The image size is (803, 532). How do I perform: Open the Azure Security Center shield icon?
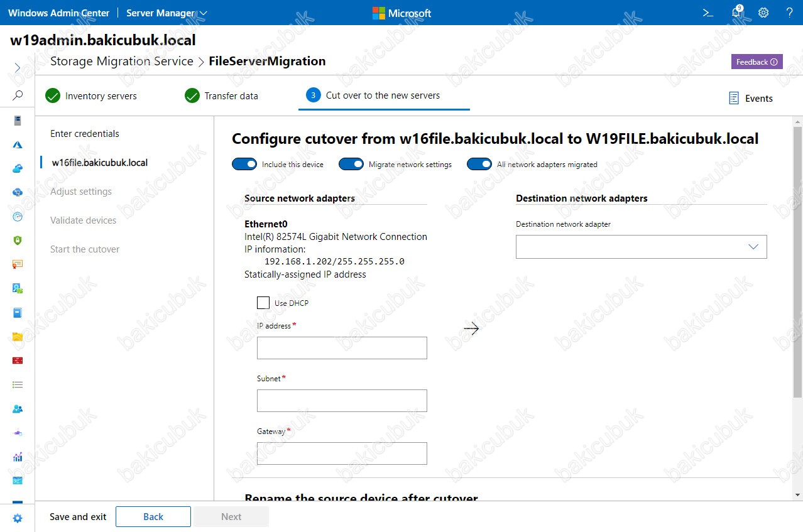[18, 241]
